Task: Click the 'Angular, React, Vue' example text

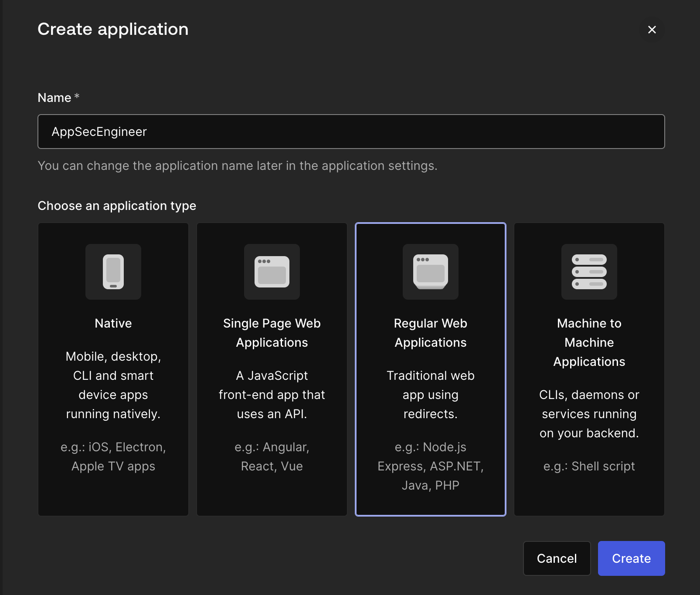Action: tap(272, 456)
